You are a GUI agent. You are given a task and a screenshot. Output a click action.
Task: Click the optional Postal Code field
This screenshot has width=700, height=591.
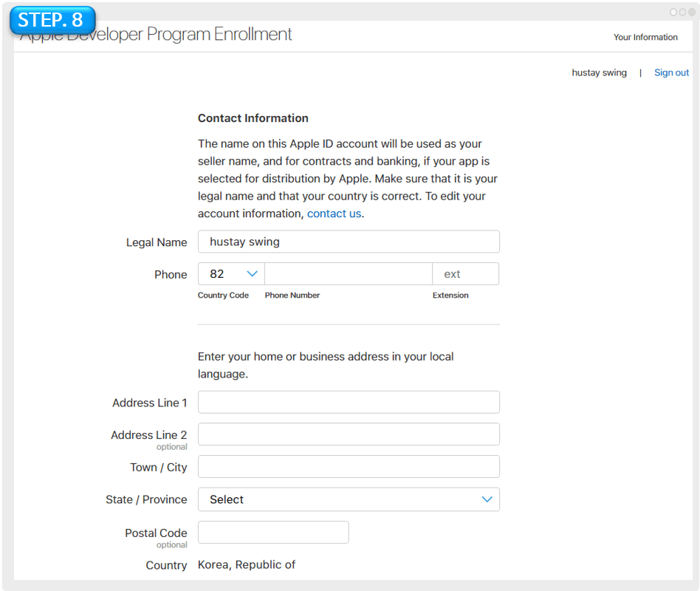[x=273, y=532]
